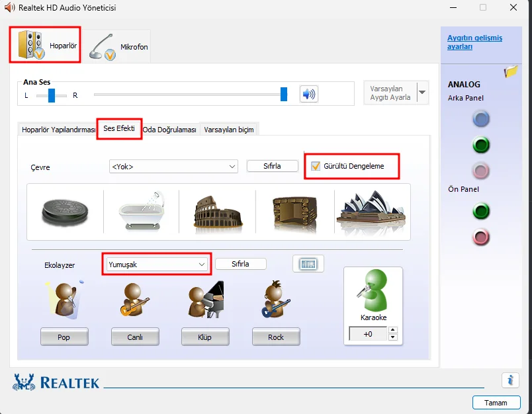Open the connector settings folder icon
Screen dimensions: 532x414
[x=511, y=71]
